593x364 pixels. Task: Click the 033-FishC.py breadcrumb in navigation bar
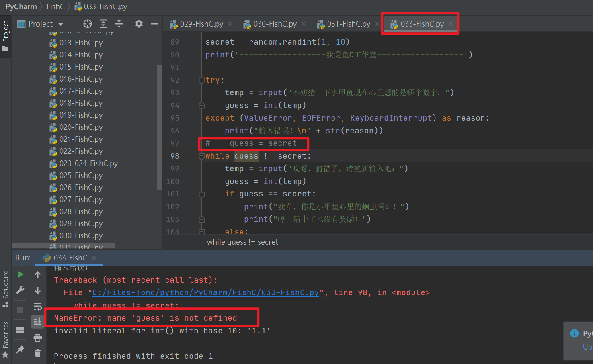[101, 7]
